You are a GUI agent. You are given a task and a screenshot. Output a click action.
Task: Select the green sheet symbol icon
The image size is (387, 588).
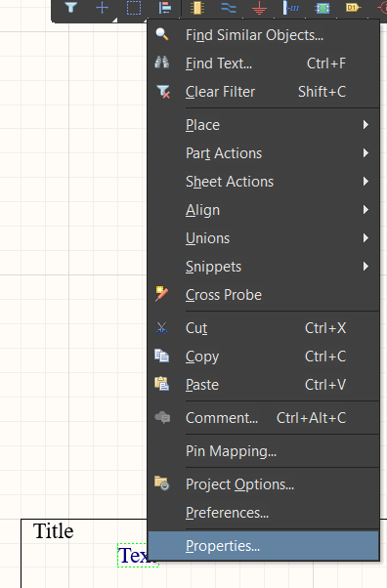pyautogui.click(x=322, y=8)
